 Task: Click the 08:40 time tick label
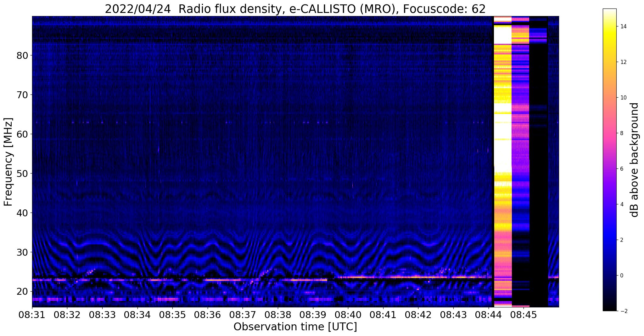[348, 315]
